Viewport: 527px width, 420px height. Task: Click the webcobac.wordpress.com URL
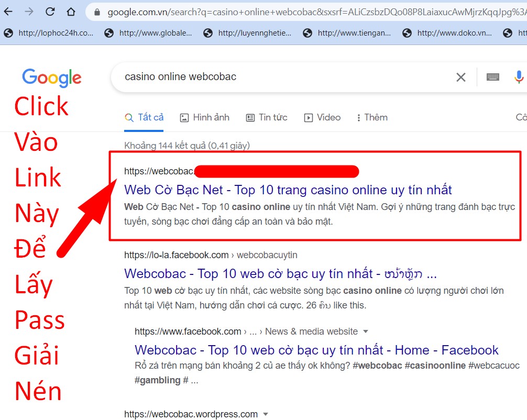[x=191, y=414]
